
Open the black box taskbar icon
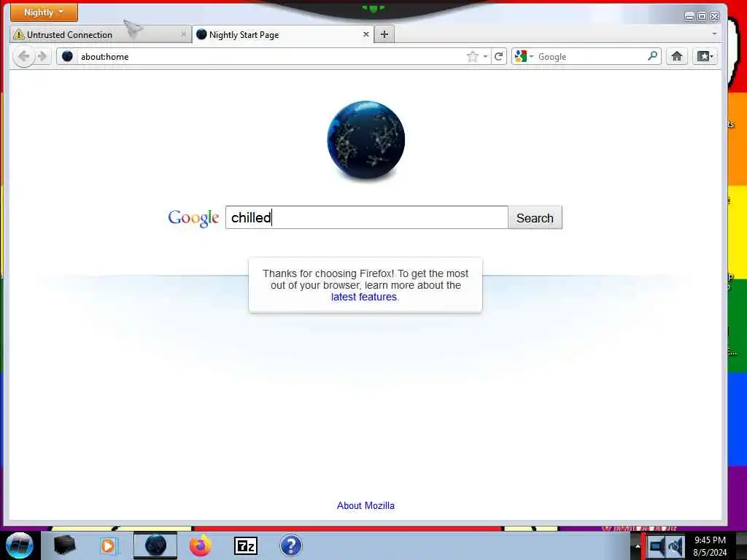(x=64, y=545)
